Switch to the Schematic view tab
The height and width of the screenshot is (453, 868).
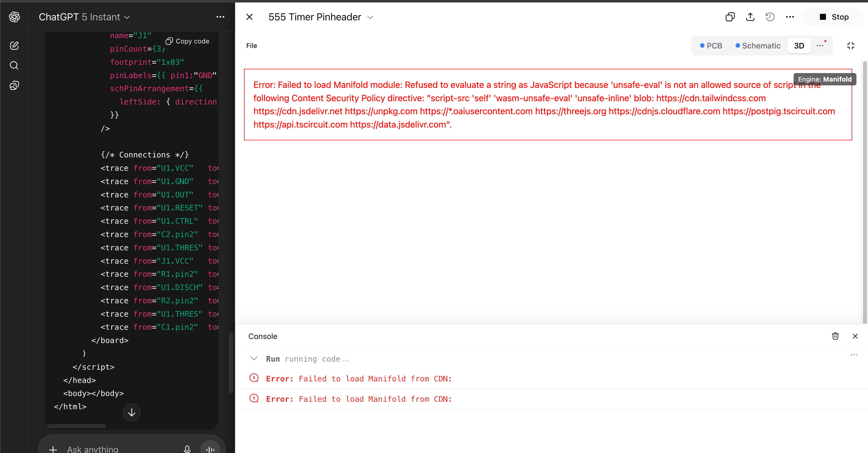(x=758, y=45)
